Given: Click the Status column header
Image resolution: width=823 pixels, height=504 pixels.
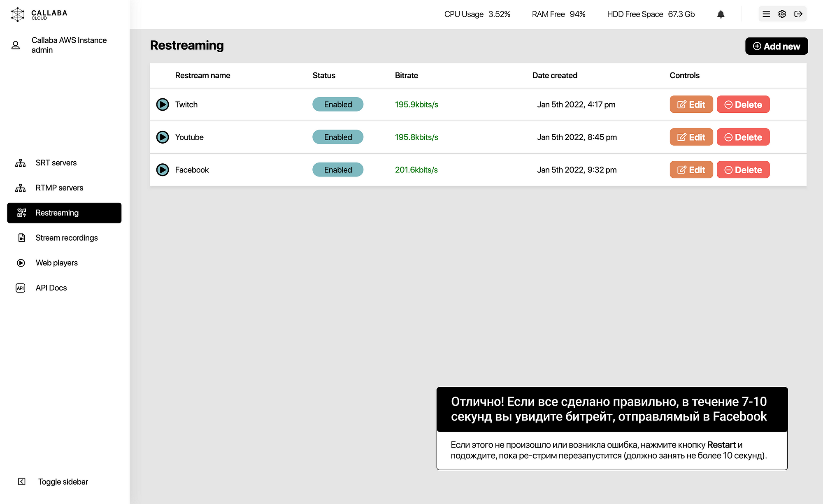Looking at the screenshot, I should (324, 75).
